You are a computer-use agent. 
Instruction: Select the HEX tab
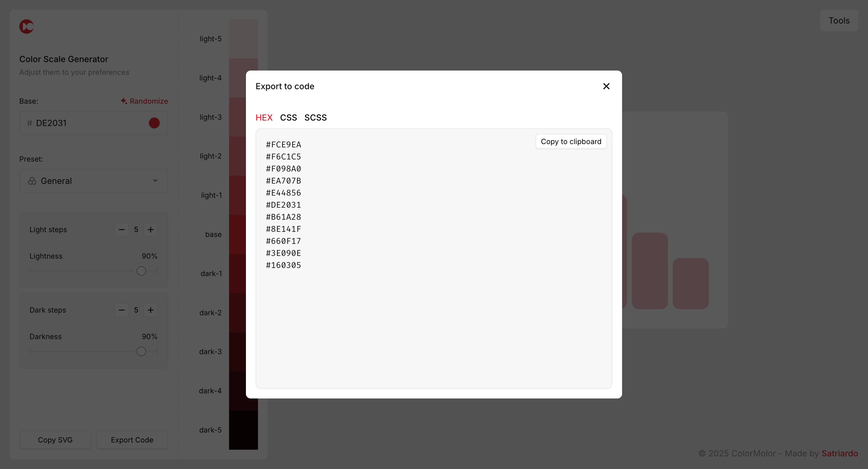pyautogui.click(x=264, y=118)
